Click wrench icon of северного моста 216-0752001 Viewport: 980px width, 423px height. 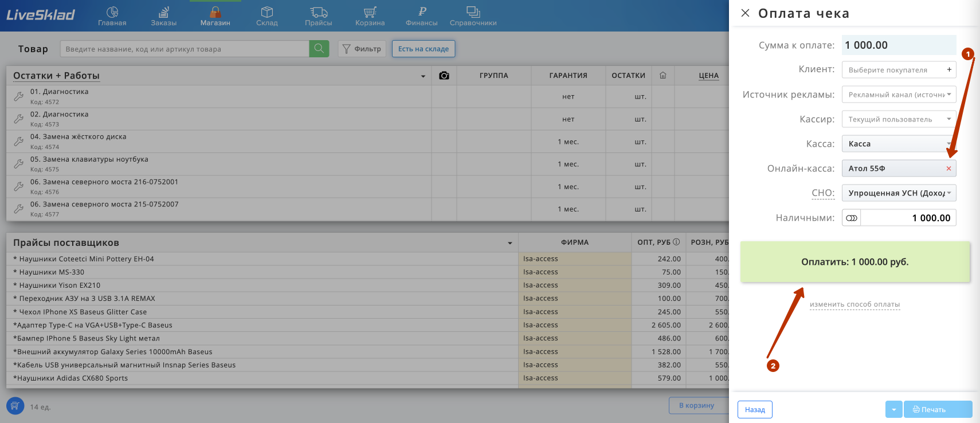coord(18,187)
